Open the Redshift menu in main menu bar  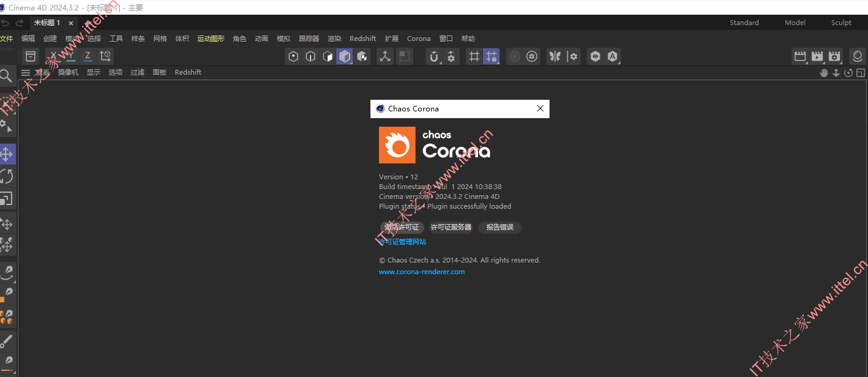tap(363, 39)
